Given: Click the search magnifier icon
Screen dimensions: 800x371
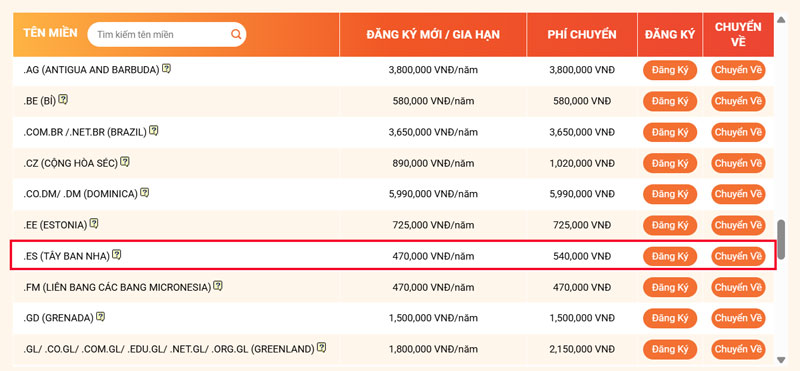Looking at the screenshot, I should point(236,34).
